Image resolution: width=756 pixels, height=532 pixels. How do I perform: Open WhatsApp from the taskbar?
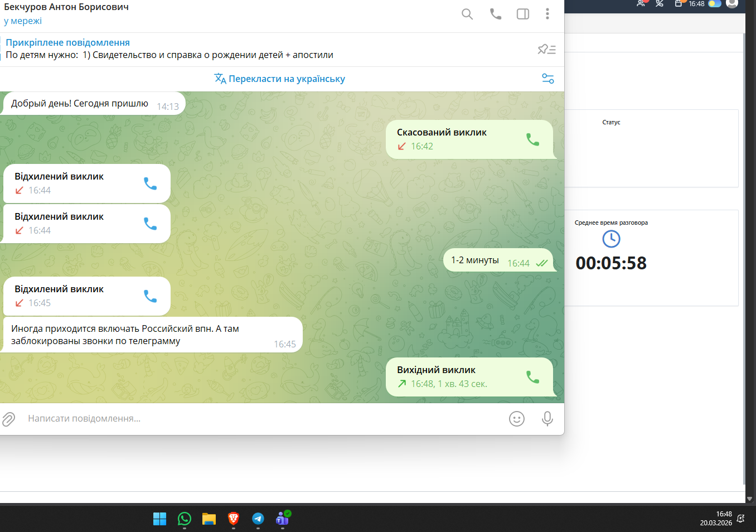185,519
